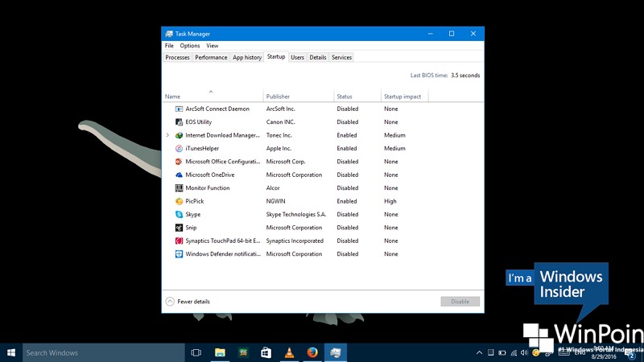Launch VLC media player from the taskbar

click(x=290, y=352)
